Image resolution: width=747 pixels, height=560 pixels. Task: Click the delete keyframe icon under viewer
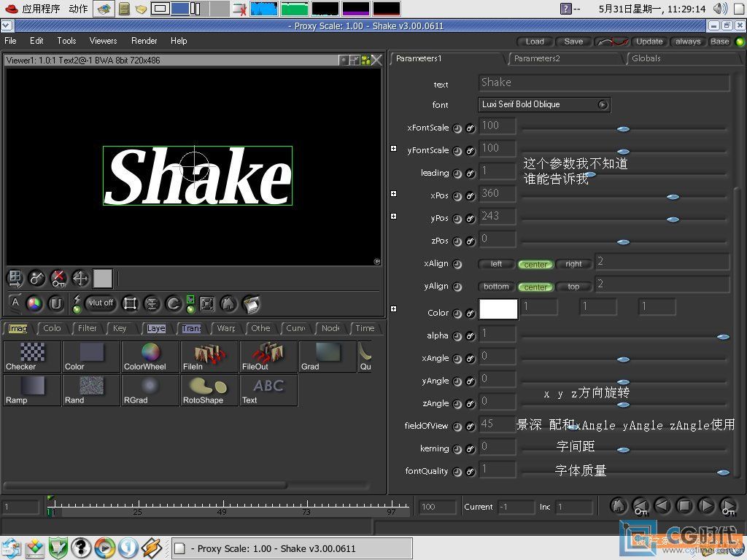[x=58, y=279]
